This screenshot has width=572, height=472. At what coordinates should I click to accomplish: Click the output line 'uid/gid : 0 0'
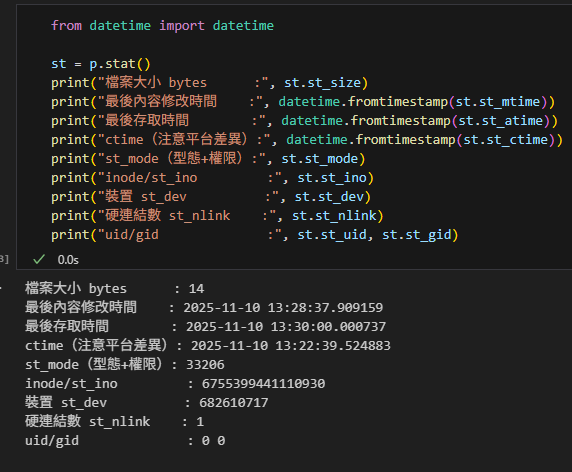pos(125,440)
